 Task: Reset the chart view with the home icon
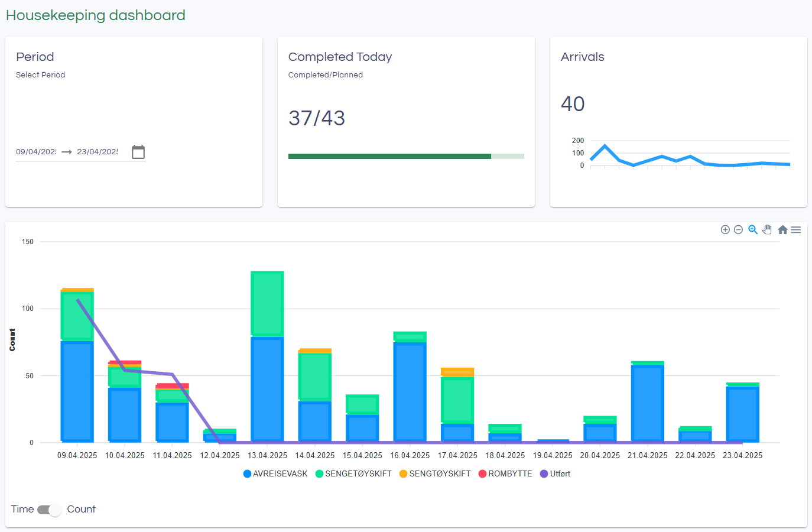782,229
